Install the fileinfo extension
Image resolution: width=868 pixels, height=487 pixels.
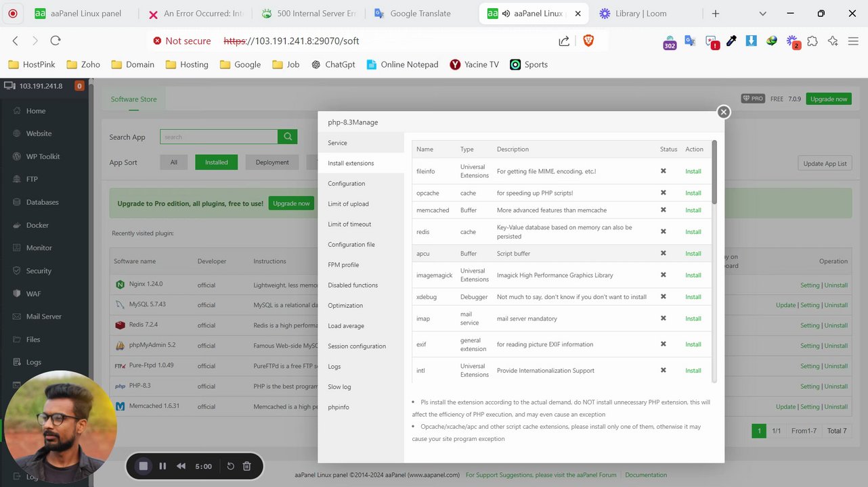click(693, 171)
